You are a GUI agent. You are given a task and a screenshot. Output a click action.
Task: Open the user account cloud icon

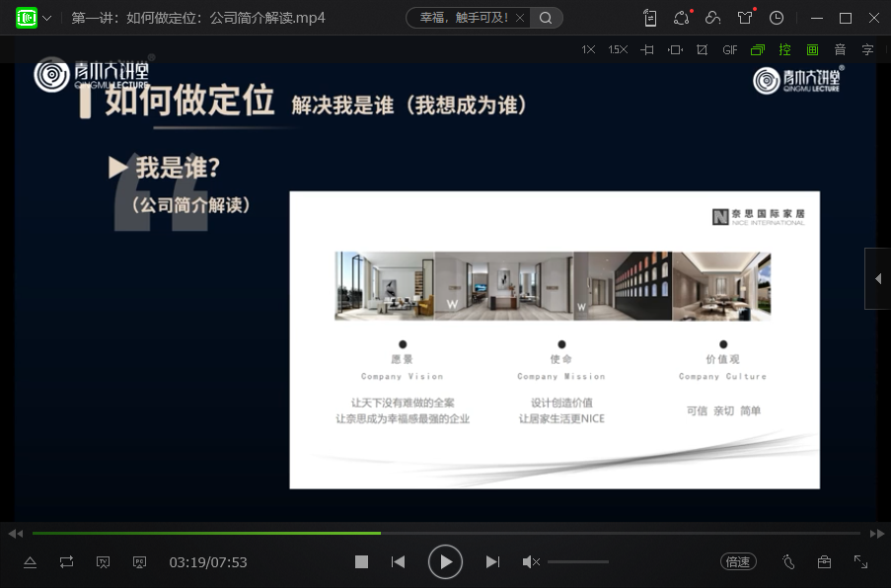point(712,18)
